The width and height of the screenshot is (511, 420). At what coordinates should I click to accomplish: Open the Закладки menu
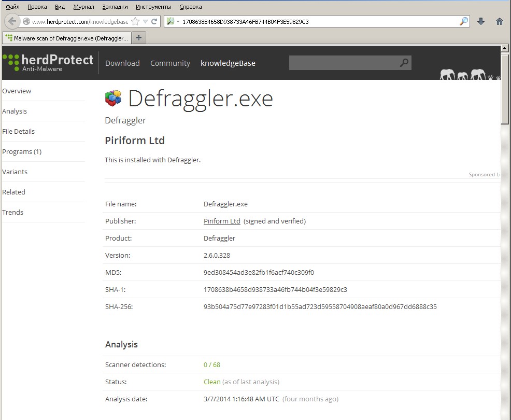115,7
